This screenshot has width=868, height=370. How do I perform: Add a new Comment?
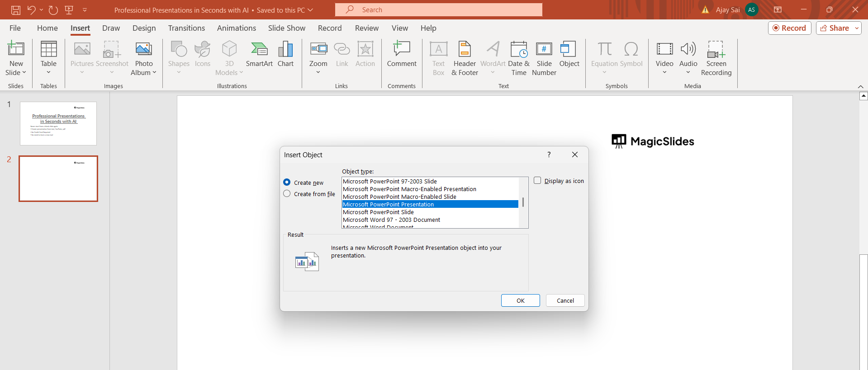point(402,54)
